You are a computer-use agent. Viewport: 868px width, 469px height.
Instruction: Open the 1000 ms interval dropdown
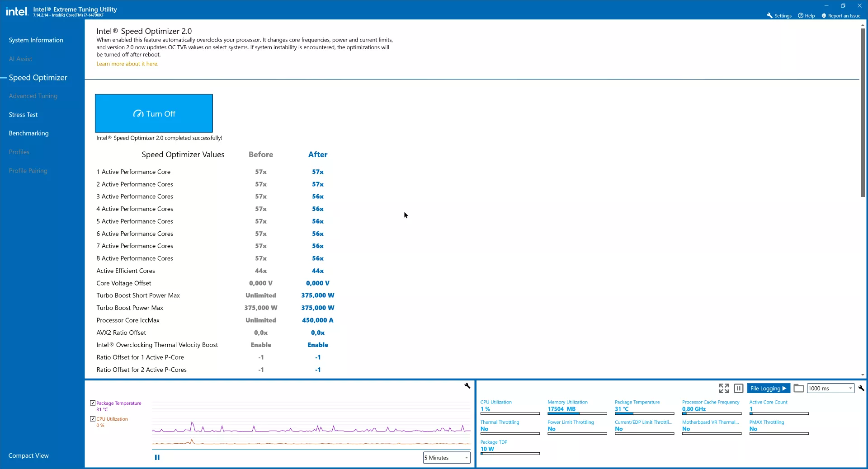830,388
